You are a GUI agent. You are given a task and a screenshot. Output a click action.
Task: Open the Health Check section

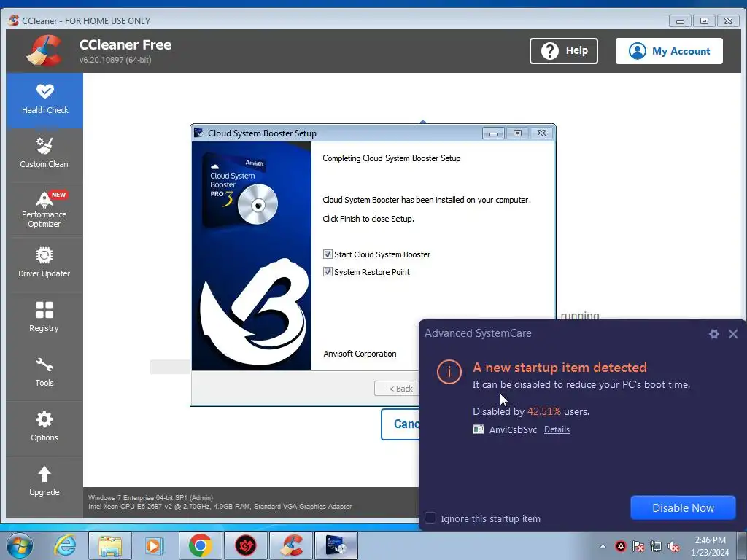(x=44, y=100)
